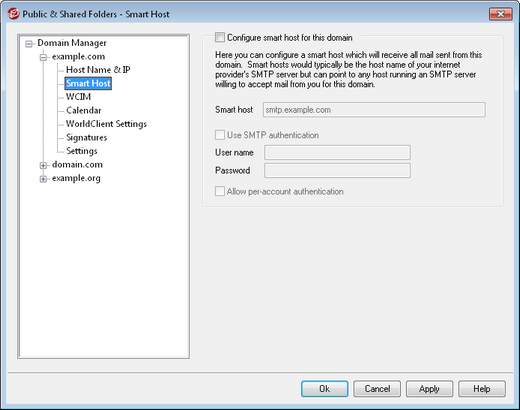The image size is (520, 410).
Task: Expand the example.org tree node
Action: click(43, 179)
